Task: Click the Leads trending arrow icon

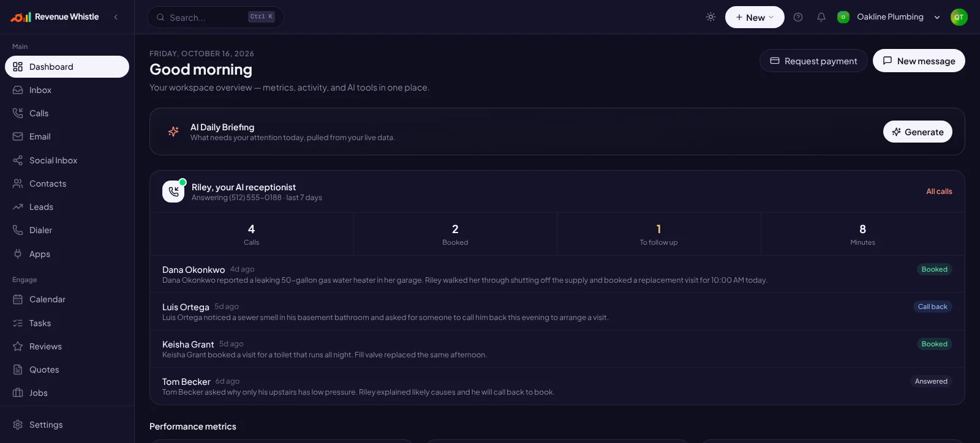Action: point(18,207)
